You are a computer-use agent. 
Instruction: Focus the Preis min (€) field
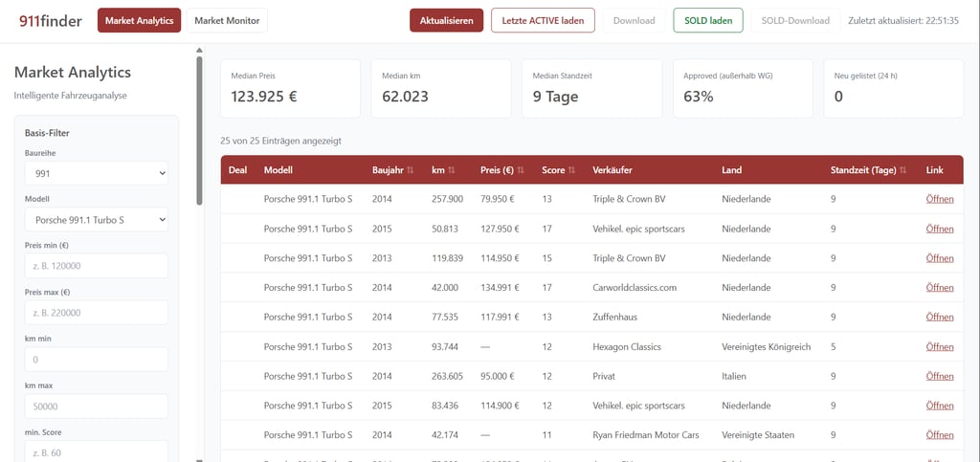tap(97, 266)
